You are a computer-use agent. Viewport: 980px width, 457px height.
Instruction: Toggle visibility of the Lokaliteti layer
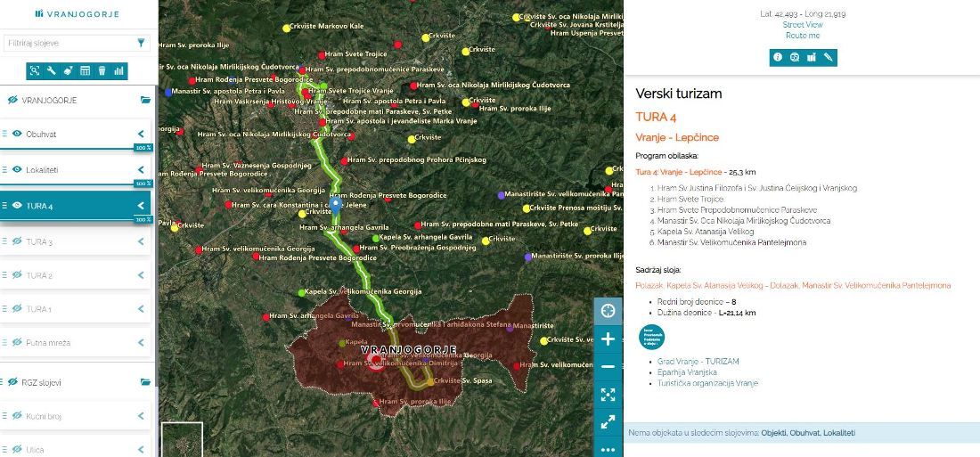coord(17,169)
